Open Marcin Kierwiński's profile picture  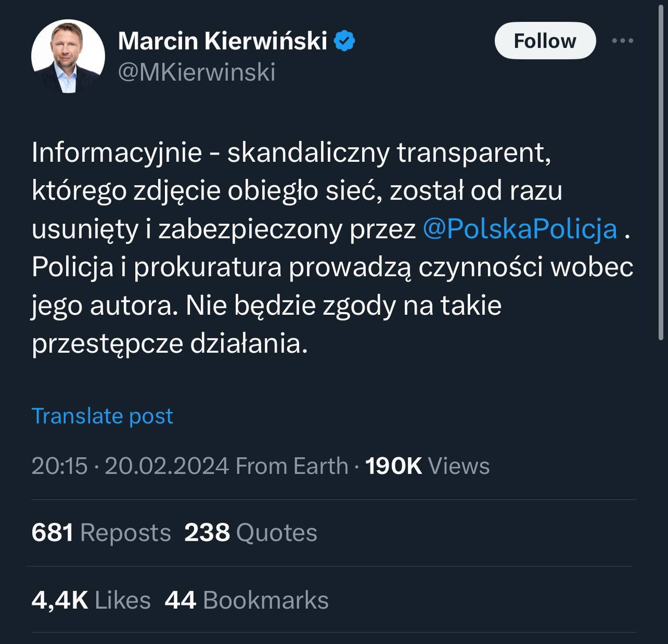point(68,56)
